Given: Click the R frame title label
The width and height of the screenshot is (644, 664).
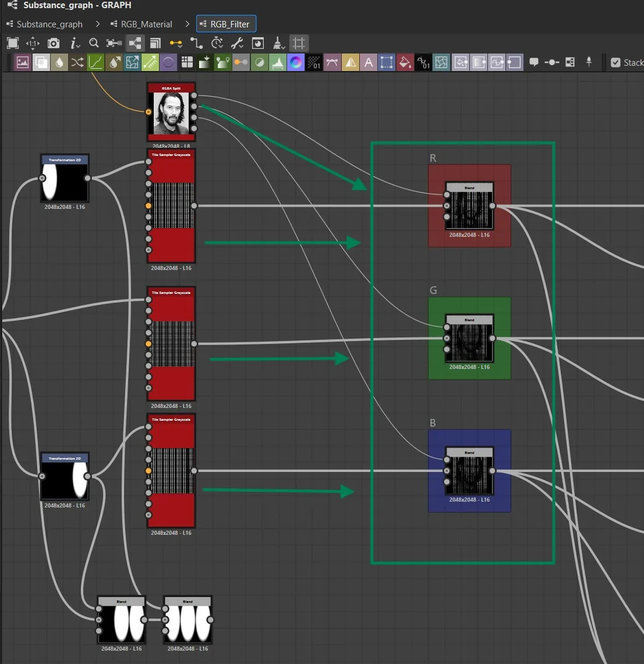Looking at the screenshot, I should (x=433, y=158).
